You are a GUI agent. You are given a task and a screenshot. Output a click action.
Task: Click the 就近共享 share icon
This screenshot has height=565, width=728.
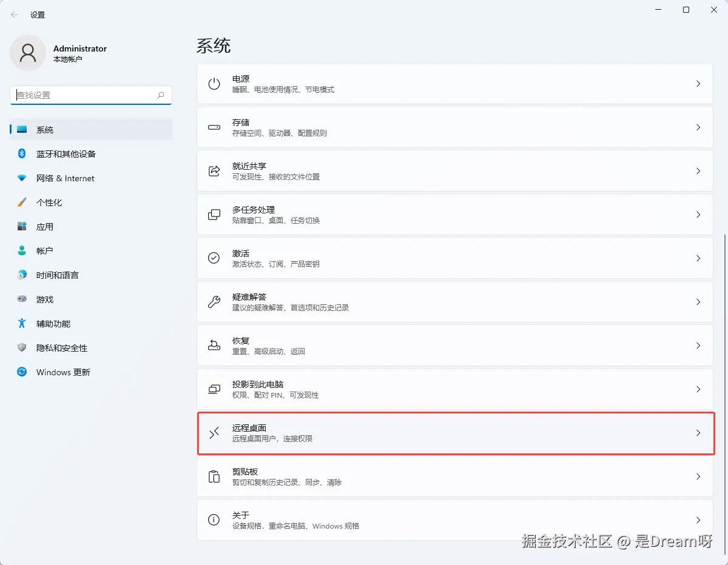pyautogui.click(x=214, y=171)
